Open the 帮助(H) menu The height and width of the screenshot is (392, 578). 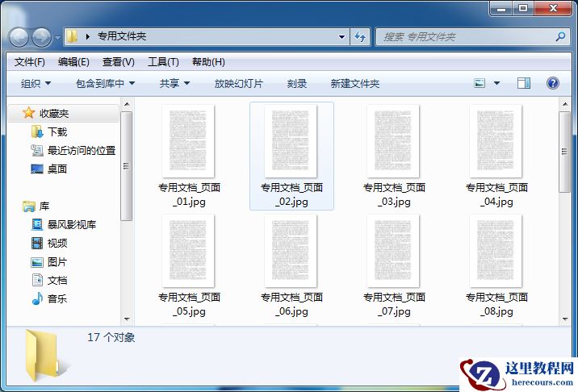[x=208, y=62]
